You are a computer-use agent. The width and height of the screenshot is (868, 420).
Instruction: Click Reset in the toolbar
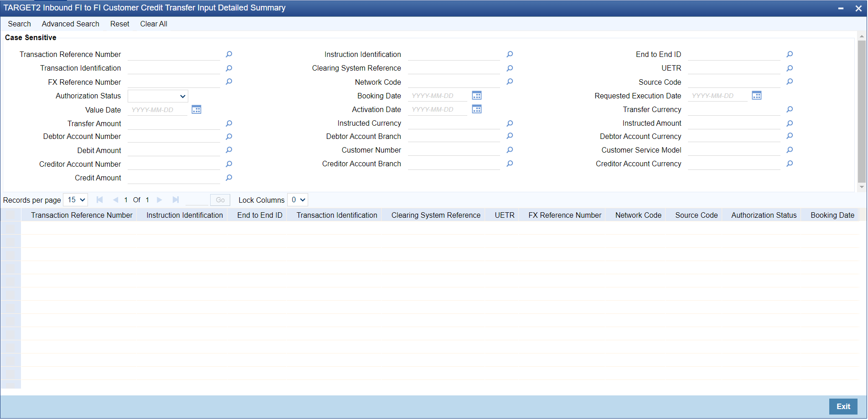coord(120,24)
